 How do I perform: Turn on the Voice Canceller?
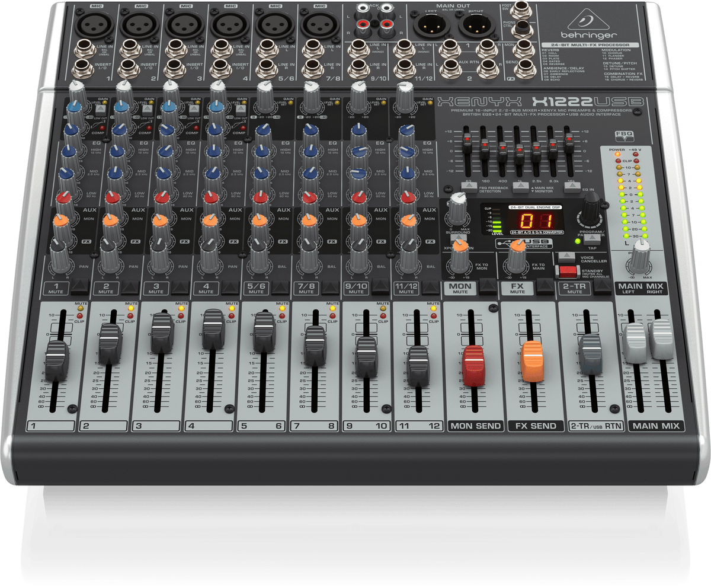coord(568,257)
